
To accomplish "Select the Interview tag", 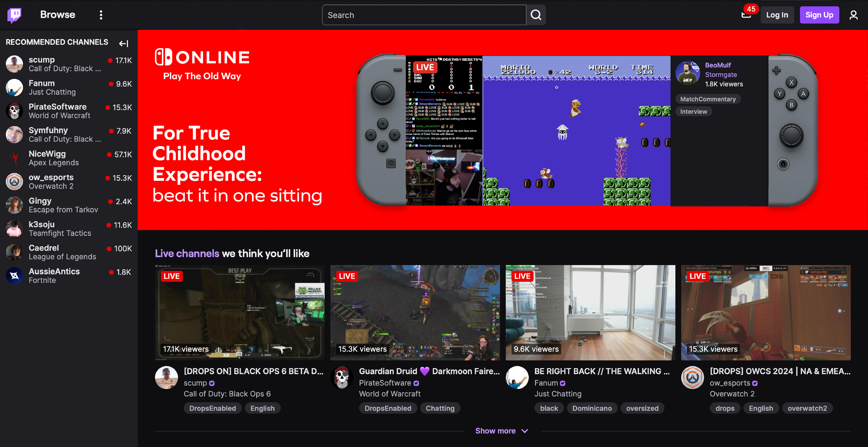I will click(x=693, y=111).
